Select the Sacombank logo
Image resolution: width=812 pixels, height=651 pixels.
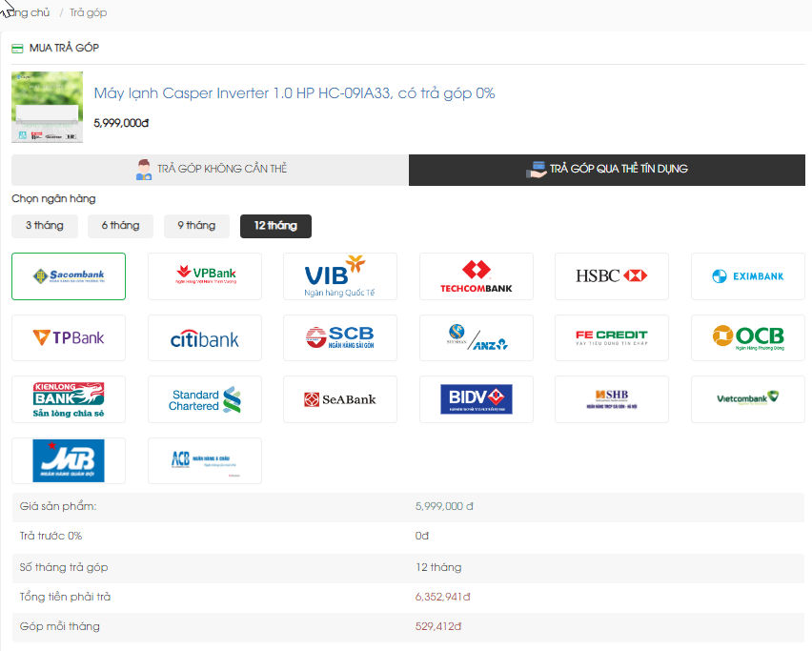pyautogui.click(x=69, y=276)
